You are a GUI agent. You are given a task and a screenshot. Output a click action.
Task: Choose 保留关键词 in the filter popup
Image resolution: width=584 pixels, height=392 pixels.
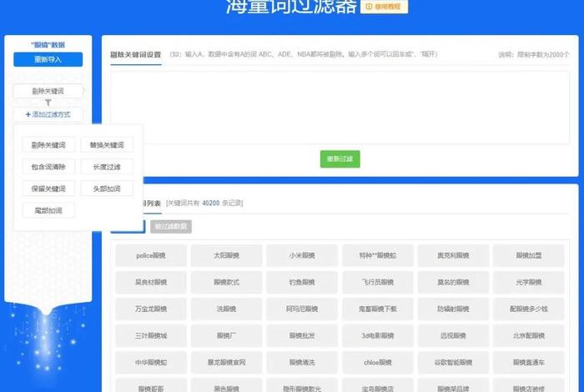click(x=48, y=188)
